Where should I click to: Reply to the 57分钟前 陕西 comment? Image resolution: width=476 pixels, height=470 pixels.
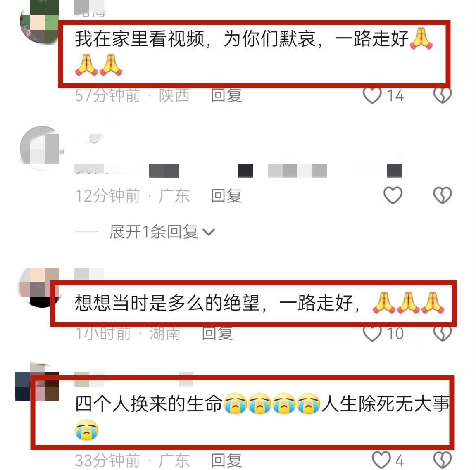(x=226, y=95)
